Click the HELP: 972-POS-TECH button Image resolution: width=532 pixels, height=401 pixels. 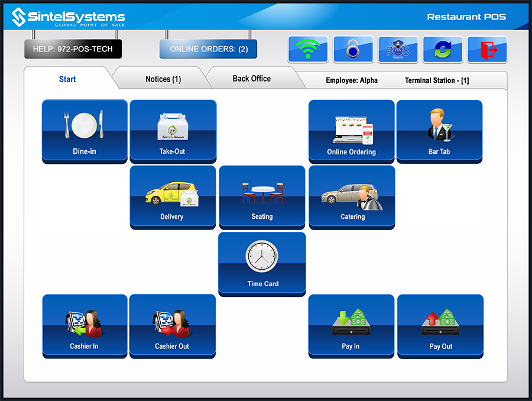click(x=73, y=49)
